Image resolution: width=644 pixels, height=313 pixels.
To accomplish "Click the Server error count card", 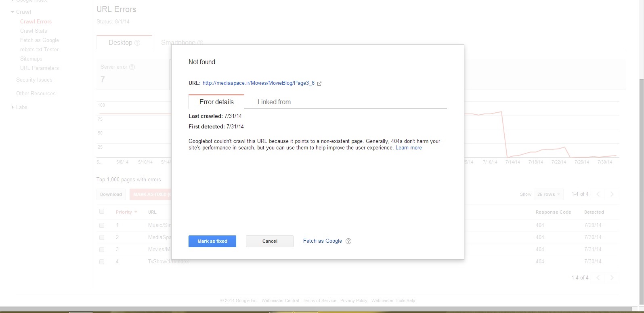I will [133, 74].
